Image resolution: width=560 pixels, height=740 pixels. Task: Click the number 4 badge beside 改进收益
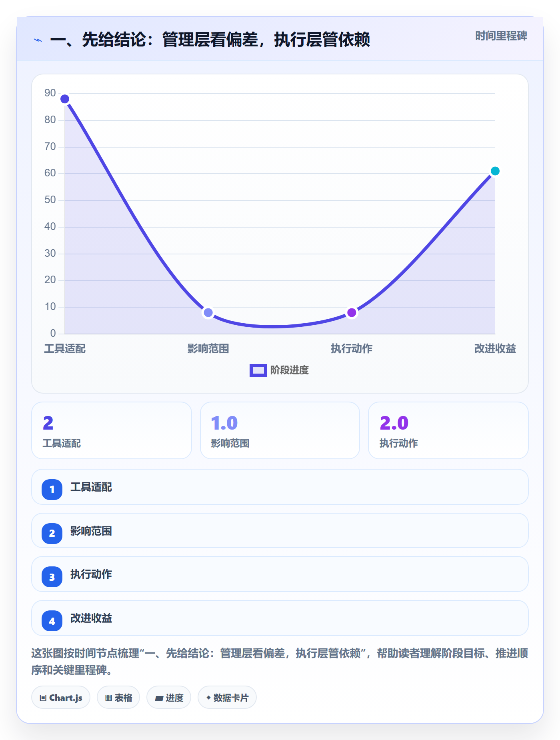point(52,621)
